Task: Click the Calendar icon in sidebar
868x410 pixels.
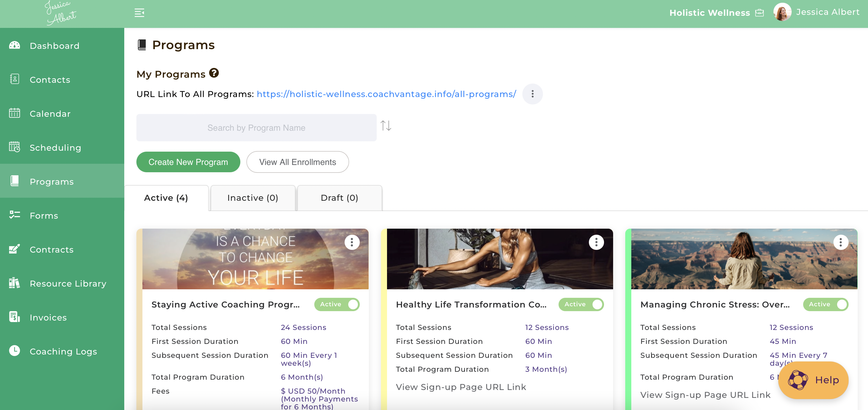Action: tap(15, 113)
